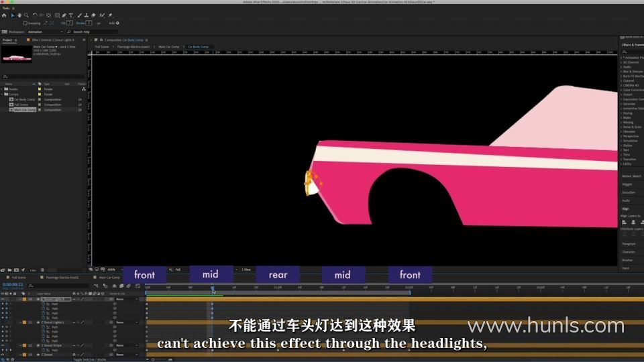The image size is (644, 362).
Task: Open the Paragraph panel
Action: 629,244
